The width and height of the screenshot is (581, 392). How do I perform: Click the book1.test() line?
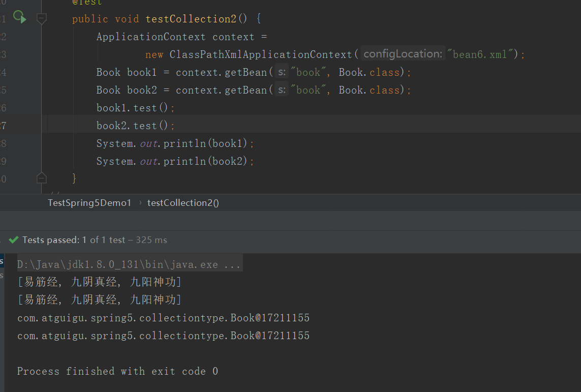(x=135, y=108)
